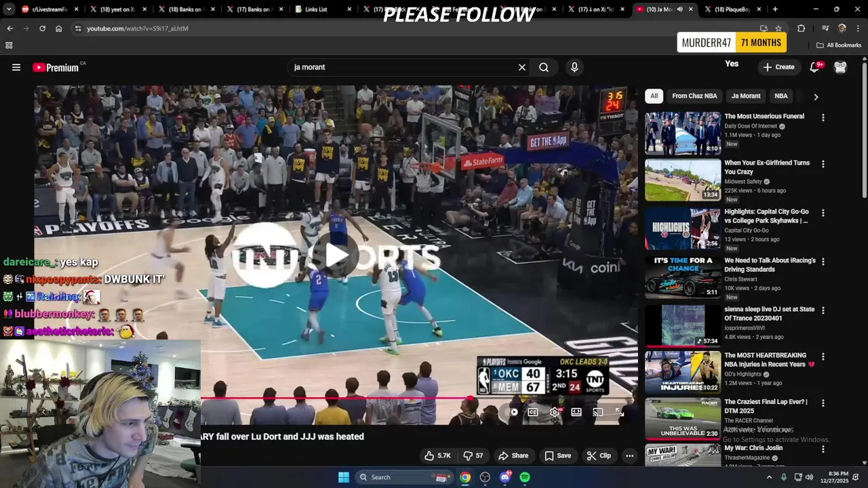The image size is (868, 488).
Task: Open the taskbar volume control
Action: pyautogui.click(x=809, y=477)
